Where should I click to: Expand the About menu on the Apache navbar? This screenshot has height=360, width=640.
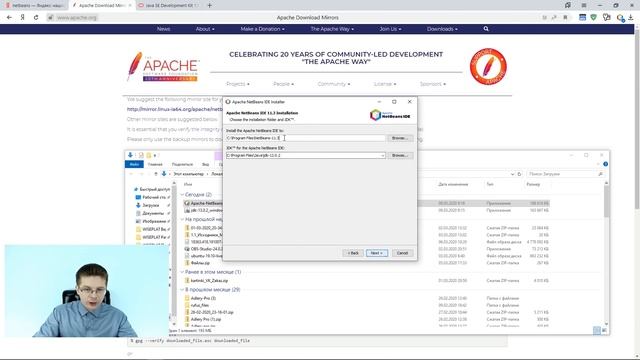pyautogui.click(x=205, y=29)
